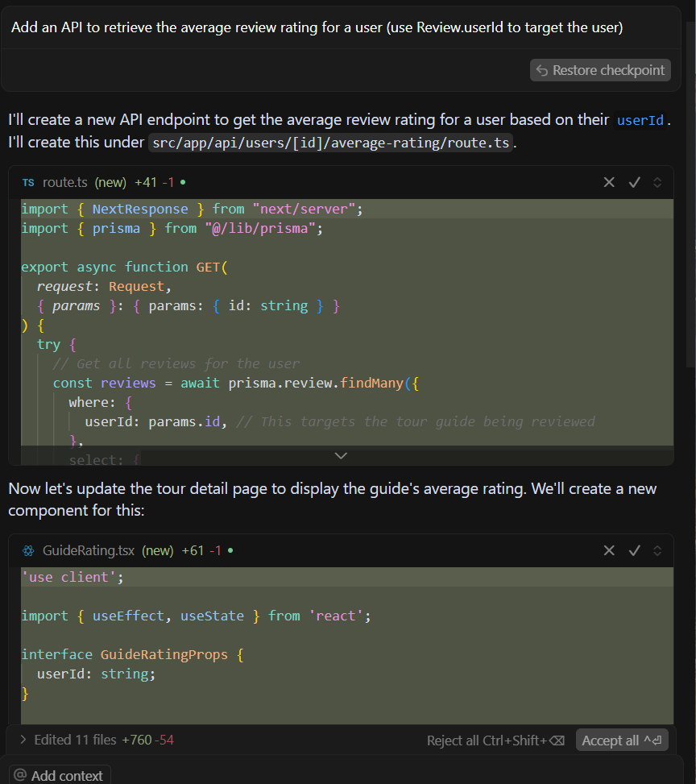Click the Add context button
Image resolution: width=696 pixels, height=784 pixels.
coord(60,775)
